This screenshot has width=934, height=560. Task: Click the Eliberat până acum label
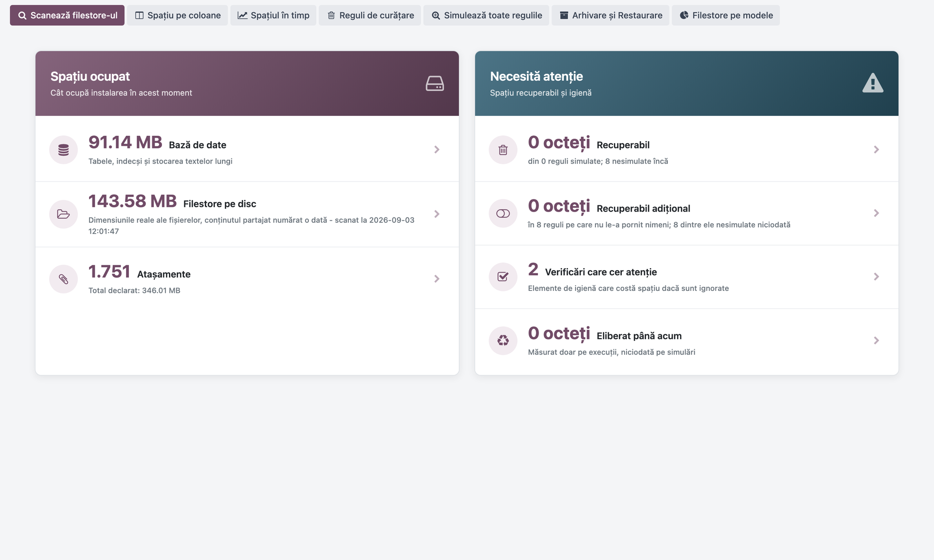pos(639,336)
